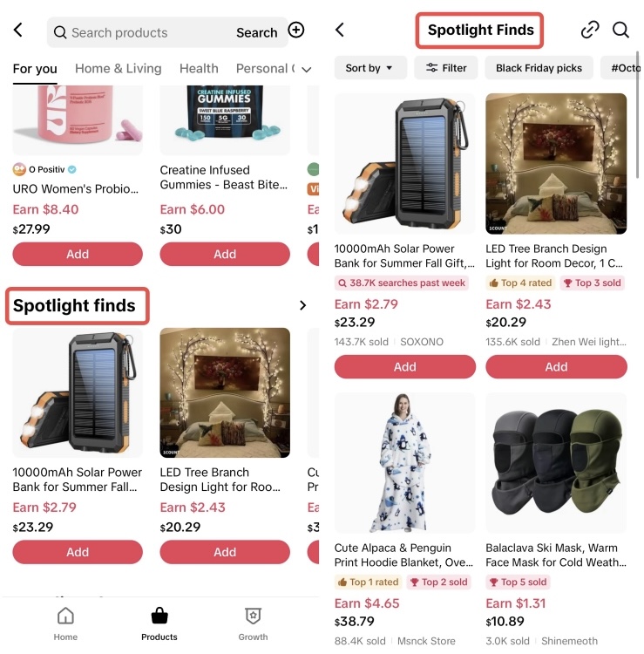
Task: Click into the Search products field
Action: tap(142, 32)
